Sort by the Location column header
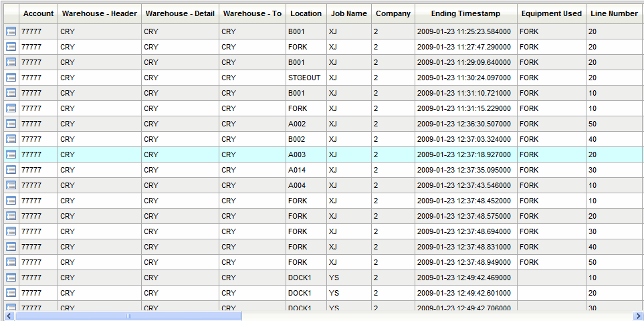Image resolution: width=644 pixels, height=321 pixels. [306, 13]
